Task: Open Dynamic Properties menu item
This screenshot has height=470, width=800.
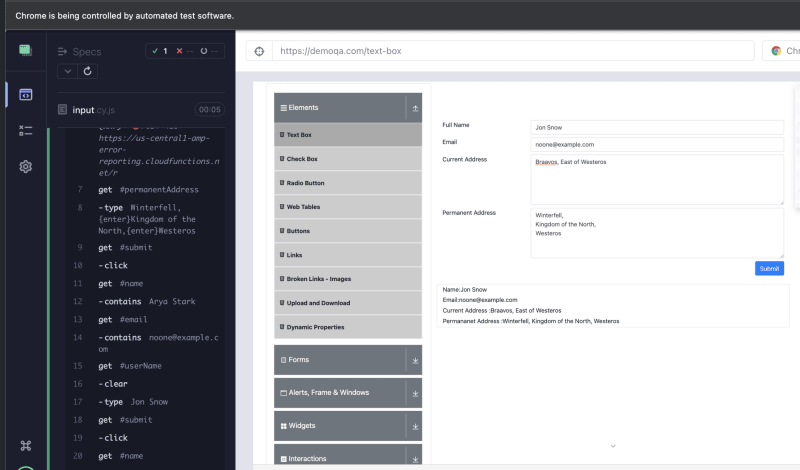Action: tap(348, 327)
